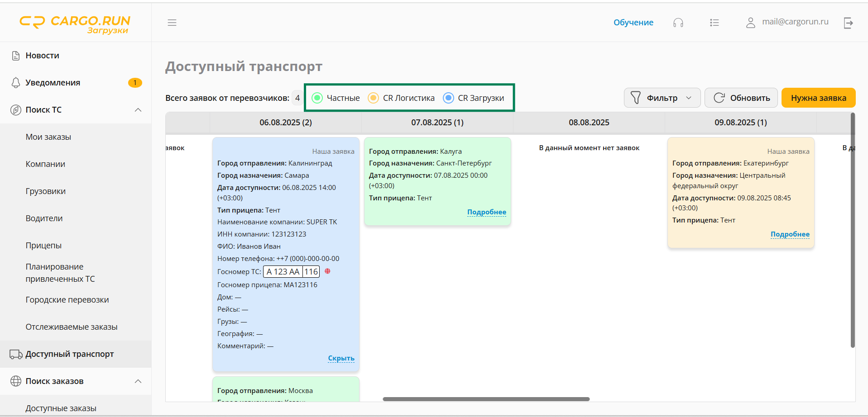Click the user profile icon
This screenshot has width=868, height=417.
pos(750,23)
